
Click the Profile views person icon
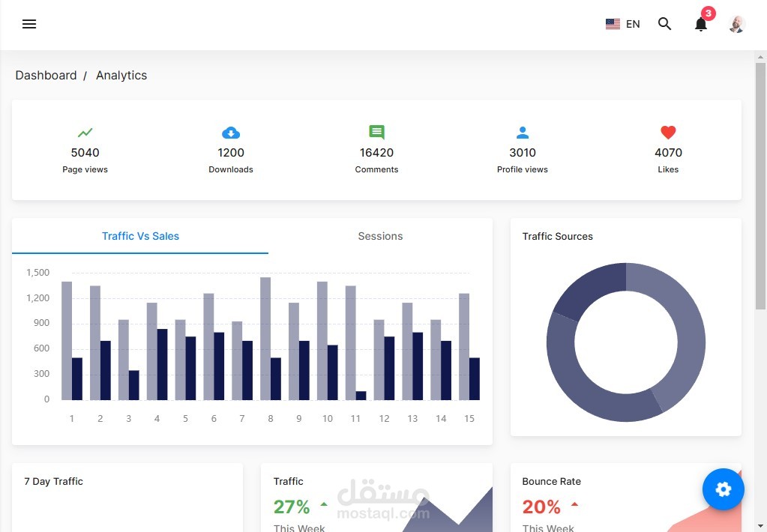[x=523, y=133]
